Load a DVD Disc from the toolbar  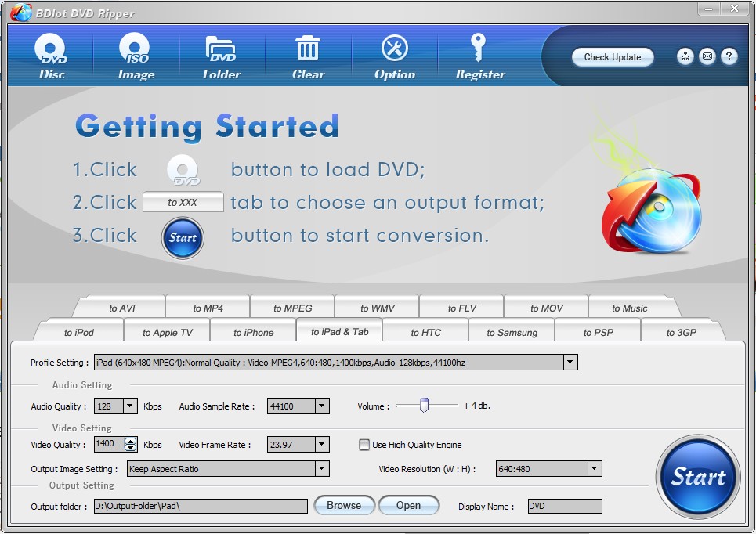tap(52, 56)
